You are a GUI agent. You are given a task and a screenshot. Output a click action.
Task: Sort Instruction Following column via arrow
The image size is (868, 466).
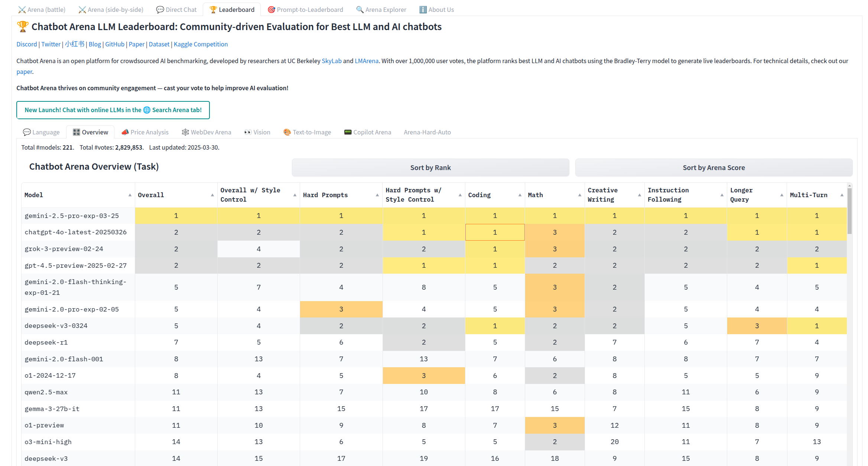pyautogui.click(x=722, y=195)
